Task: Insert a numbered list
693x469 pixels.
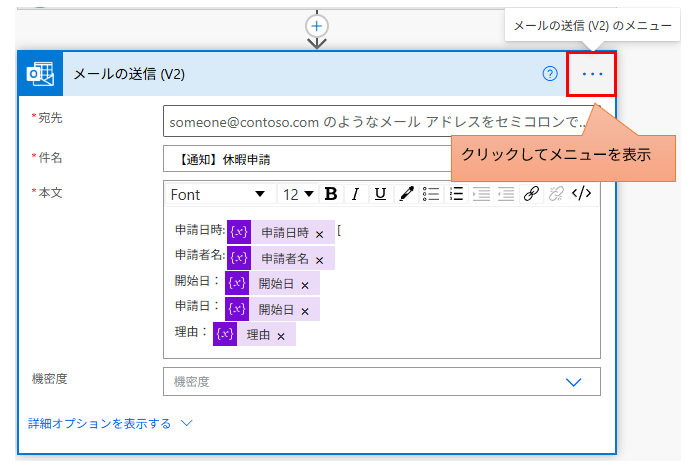Action: [x=456, y=194]
